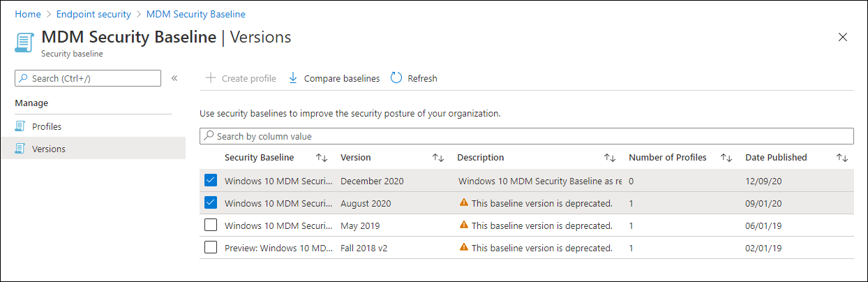This screenshot has height=282, width=868.
Task: Focus the Search (Ctrl+/) sidebar field
Action: [88, 78]
